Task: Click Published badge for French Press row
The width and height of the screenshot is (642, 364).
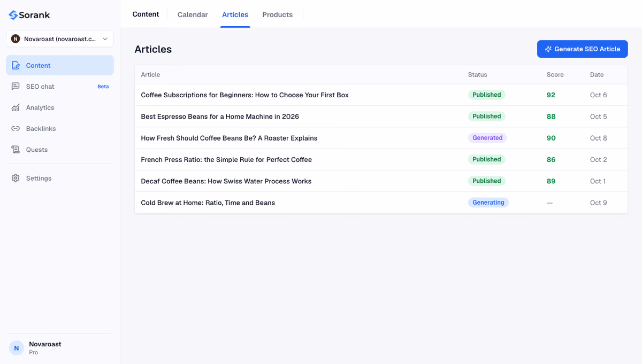Action: (487, 159)
